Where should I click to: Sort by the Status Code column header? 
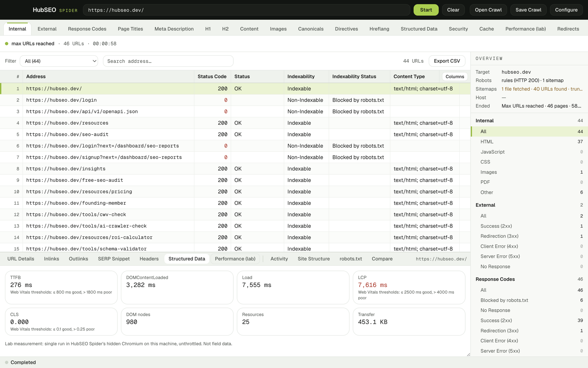[x=212, y=77]
